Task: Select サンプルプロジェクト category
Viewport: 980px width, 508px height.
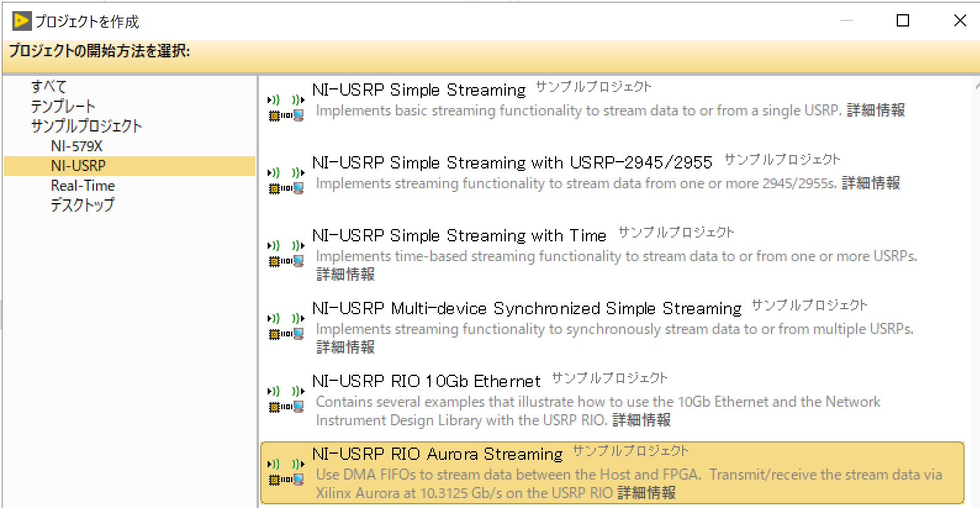Action: click(x=86, y=126)
